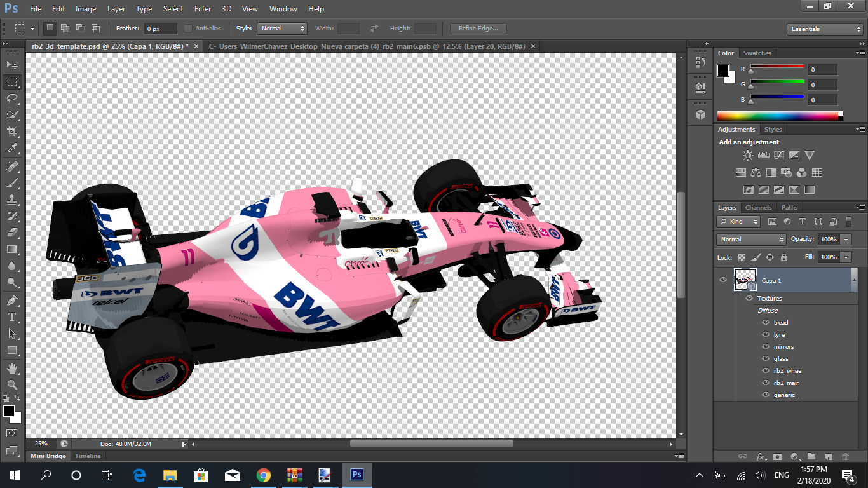Open Chrome from the Windows taskbar

tap(264, 475)
